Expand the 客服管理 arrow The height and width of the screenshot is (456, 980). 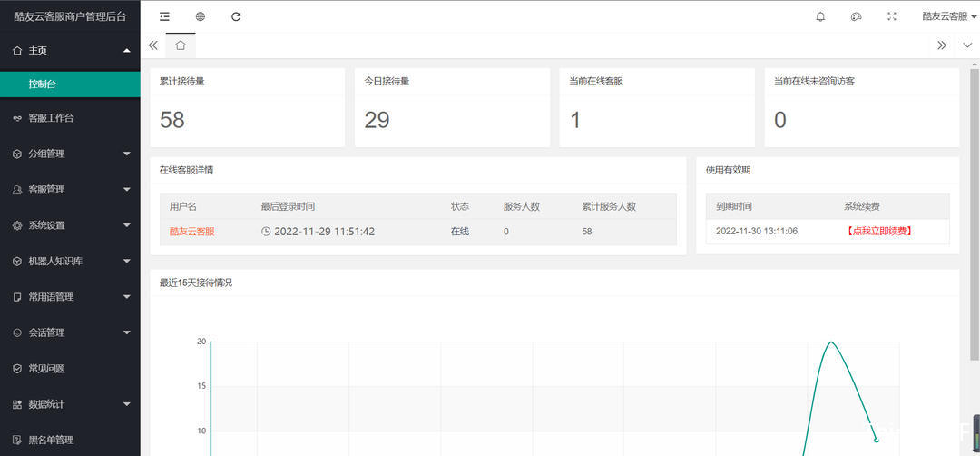(127, 190)
